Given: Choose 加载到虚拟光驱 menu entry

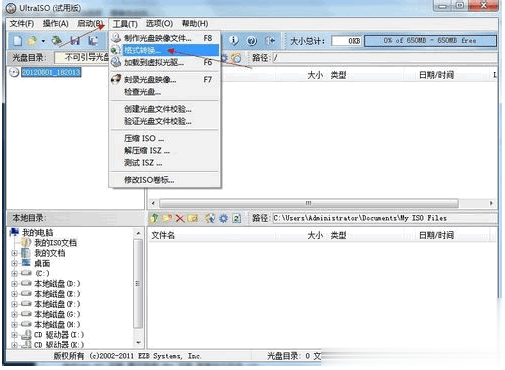Looking at the screenshot, I should click(165, 62).
